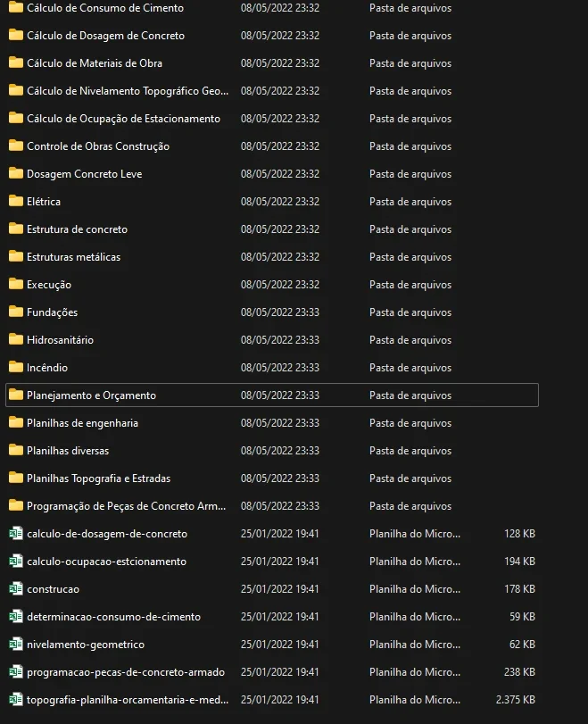Select Controle de Obras Construção folder

click(x=272, y=146)
